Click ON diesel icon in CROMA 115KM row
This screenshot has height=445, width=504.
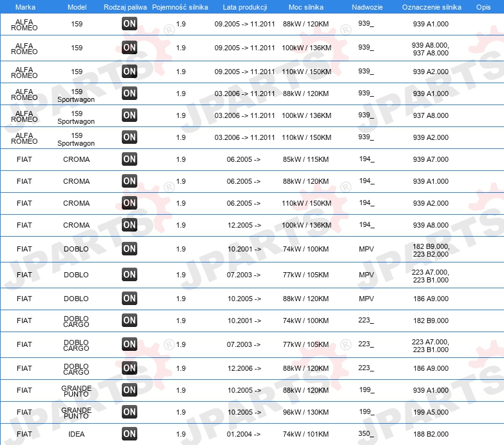130,159
